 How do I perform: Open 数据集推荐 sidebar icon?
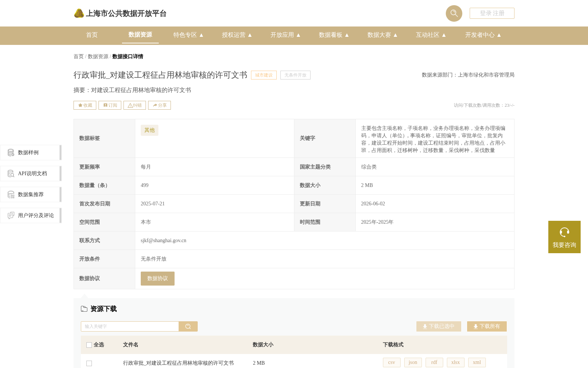[11, 194]
